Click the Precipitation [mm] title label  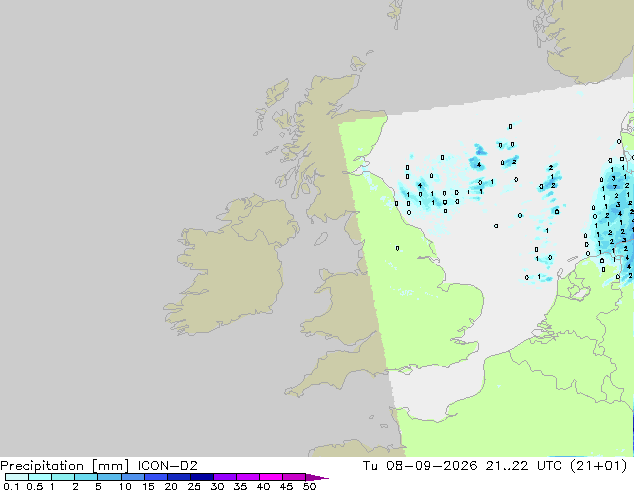coord(65,466)
